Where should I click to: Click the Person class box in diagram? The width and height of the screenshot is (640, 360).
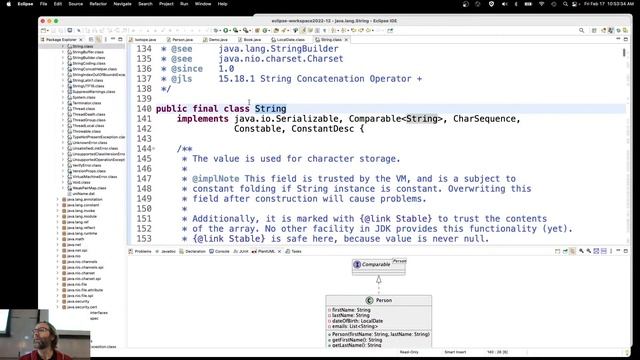379,322
